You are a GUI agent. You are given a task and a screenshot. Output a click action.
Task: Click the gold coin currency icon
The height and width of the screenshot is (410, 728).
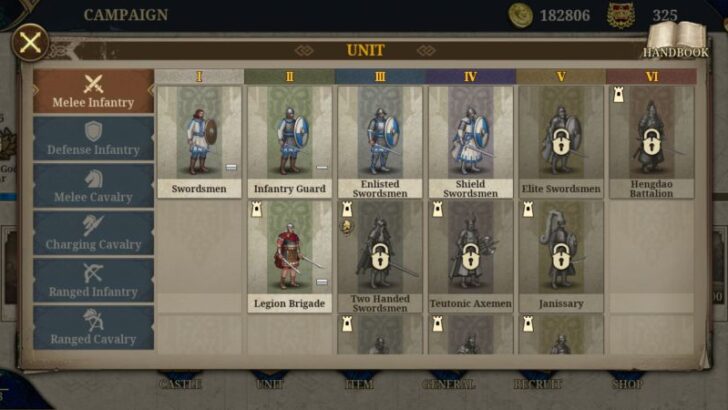tap(520, 15)
